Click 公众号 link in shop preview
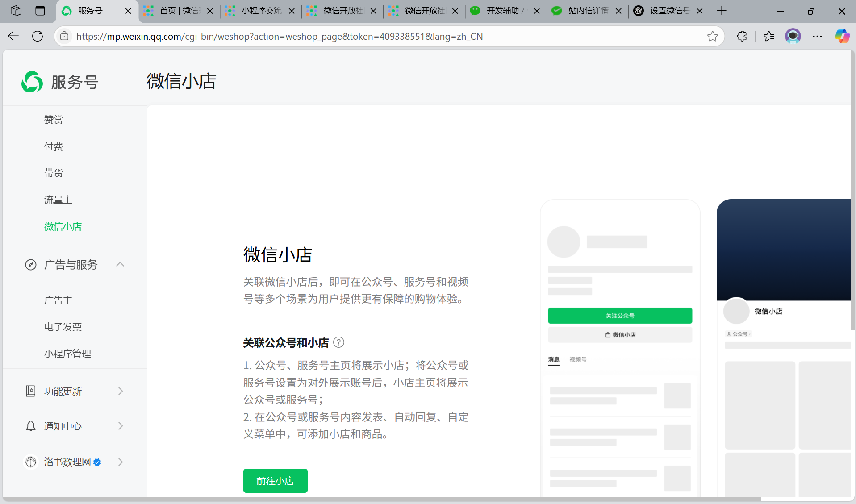 (x=739, y=334)
